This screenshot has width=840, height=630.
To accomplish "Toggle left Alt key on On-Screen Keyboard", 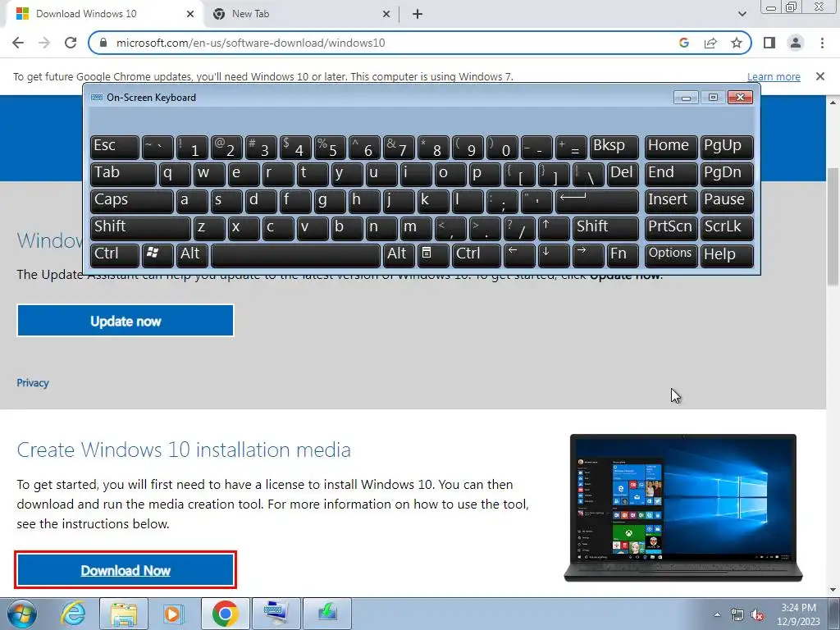I will 192,256.
